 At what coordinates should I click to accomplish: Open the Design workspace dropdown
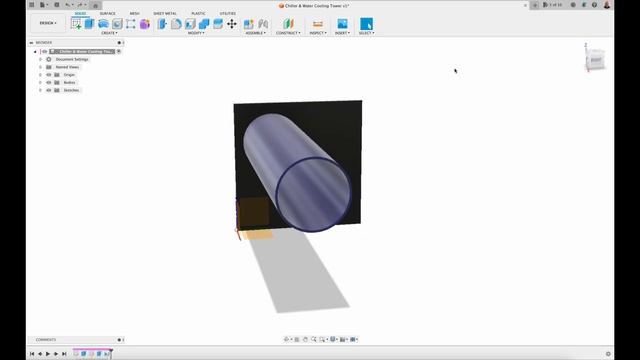pyautogui.click(x=48, y=23)
